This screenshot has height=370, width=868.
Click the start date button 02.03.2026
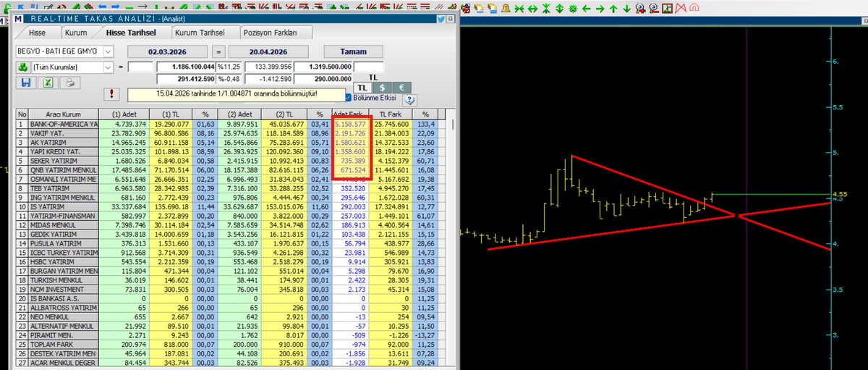pos(167,52)
